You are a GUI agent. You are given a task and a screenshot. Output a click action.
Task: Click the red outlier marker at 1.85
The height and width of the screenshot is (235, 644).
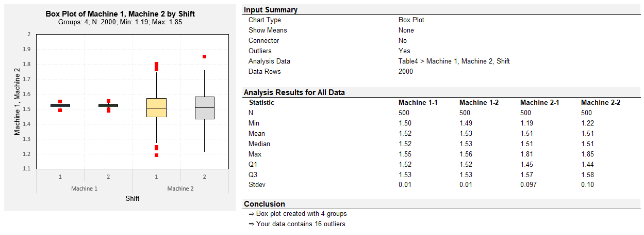[205, 57]
